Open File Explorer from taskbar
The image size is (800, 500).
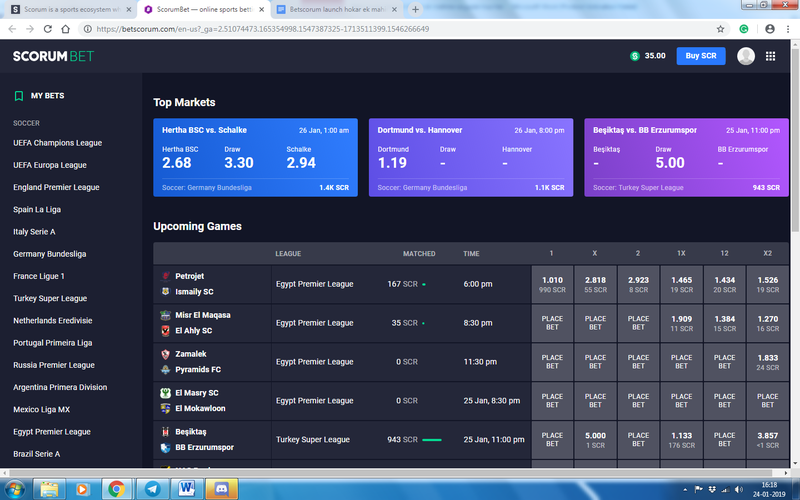pyautogui.click(x=49, y=489)
